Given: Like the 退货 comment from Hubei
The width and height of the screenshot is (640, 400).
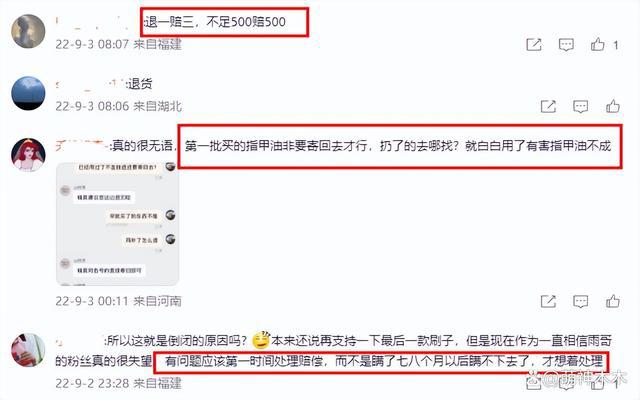Looking at the screenshot, I should coord(613,107).
